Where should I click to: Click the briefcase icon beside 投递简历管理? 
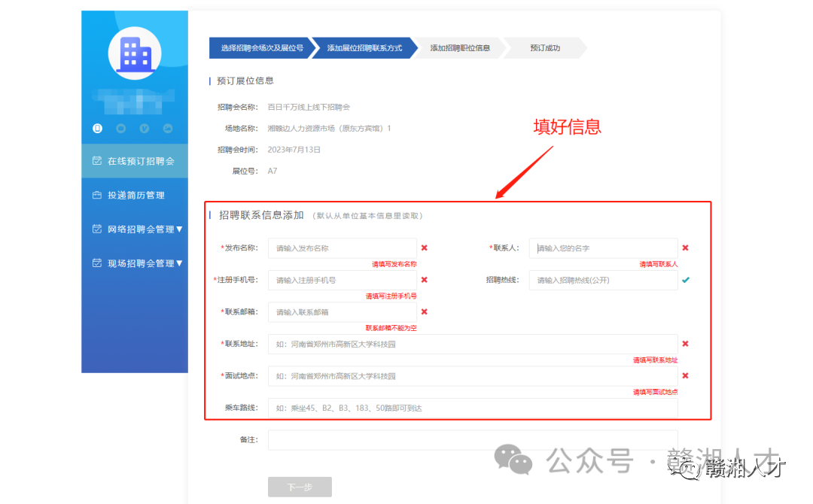click(x=97, y=195)
